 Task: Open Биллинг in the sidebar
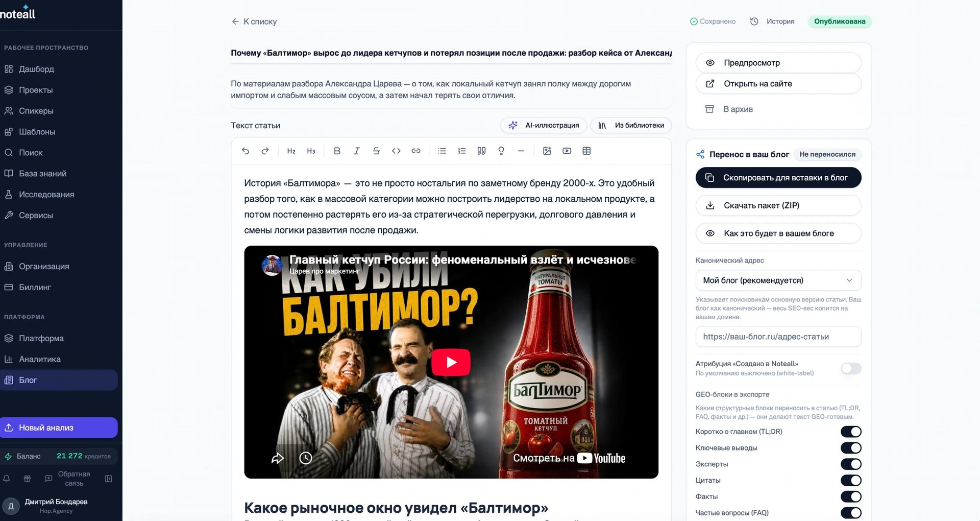[x=59, y=288]
